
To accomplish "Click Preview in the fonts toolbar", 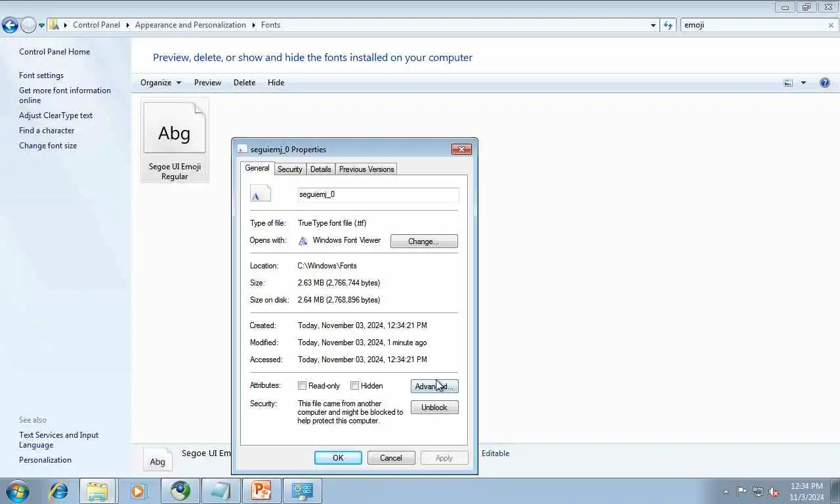I will (207, 83).
